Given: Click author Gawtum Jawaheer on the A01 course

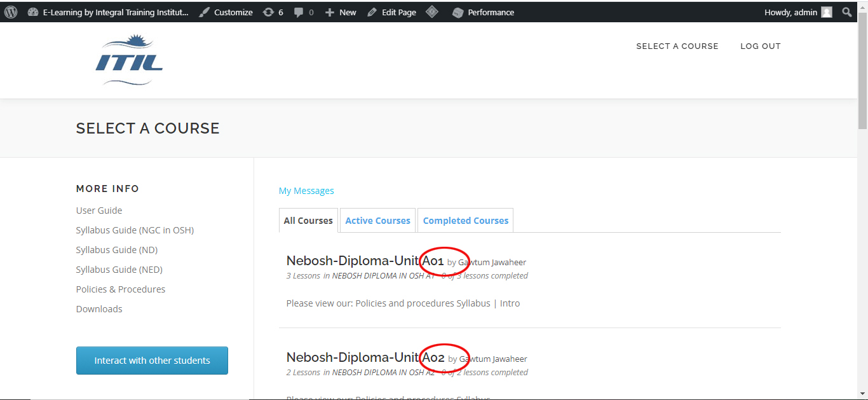Looking at the screenshot, I should pos(492,262).
